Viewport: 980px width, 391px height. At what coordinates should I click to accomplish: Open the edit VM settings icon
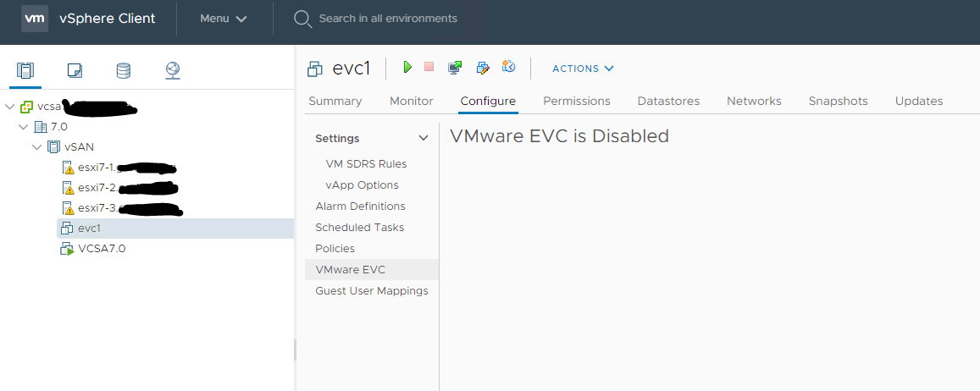click(483, 68)
